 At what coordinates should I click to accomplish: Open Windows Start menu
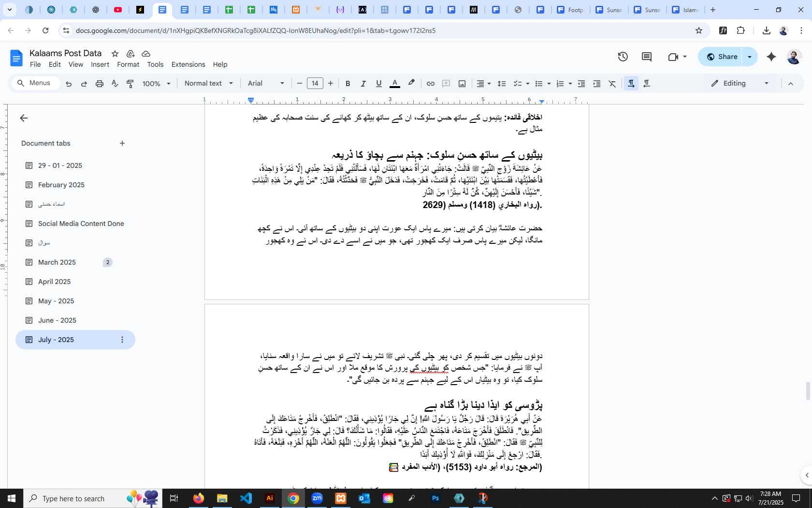coord(12,498)
